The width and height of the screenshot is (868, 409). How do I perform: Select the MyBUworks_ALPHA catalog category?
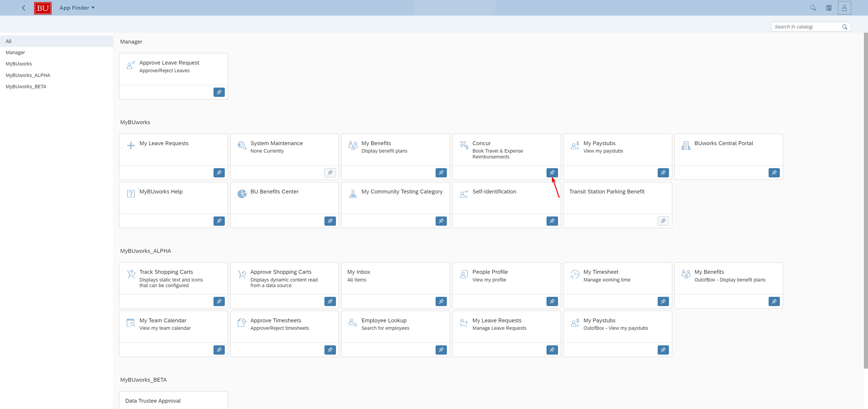click(57, 75)
